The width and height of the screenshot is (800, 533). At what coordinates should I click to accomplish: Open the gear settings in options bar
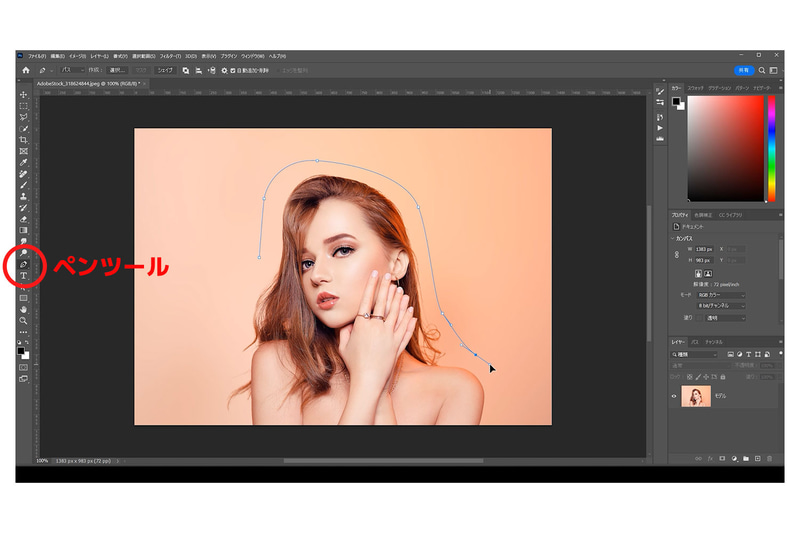pyautogui.click(x=224, y=70)
